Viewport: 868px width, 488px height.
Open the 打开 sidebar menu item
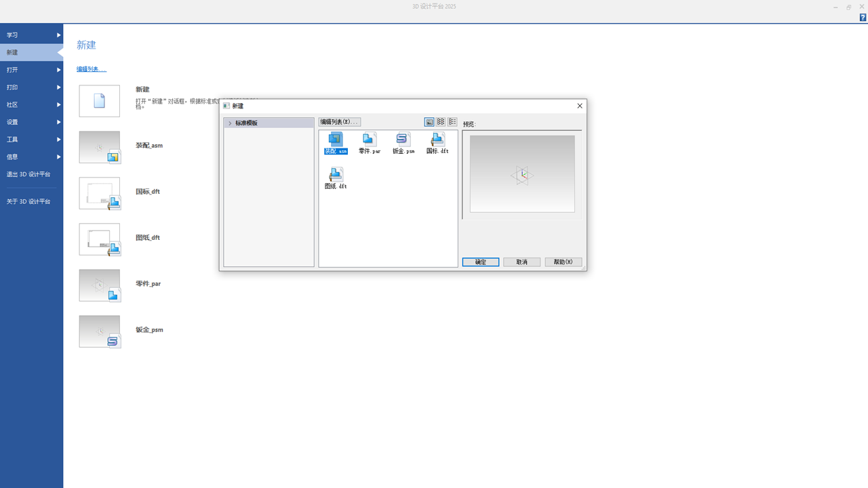click(x=31, y=70)
